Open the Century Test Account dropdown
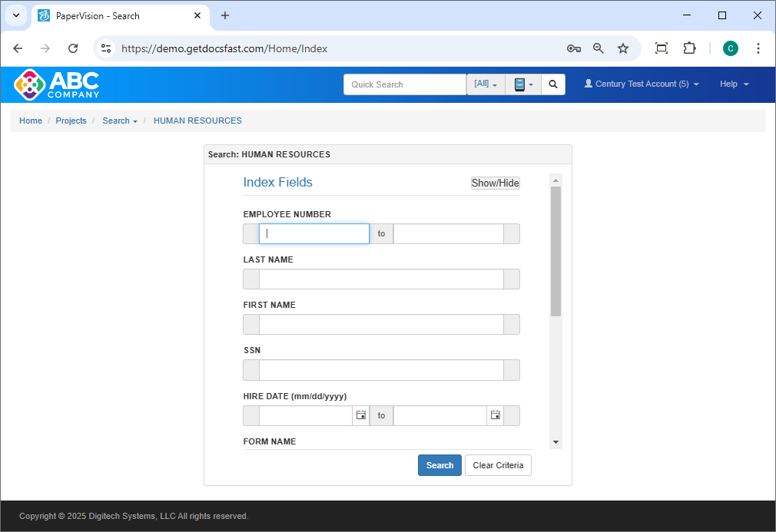The image size is (776, 532). click(x=642, y=84)
